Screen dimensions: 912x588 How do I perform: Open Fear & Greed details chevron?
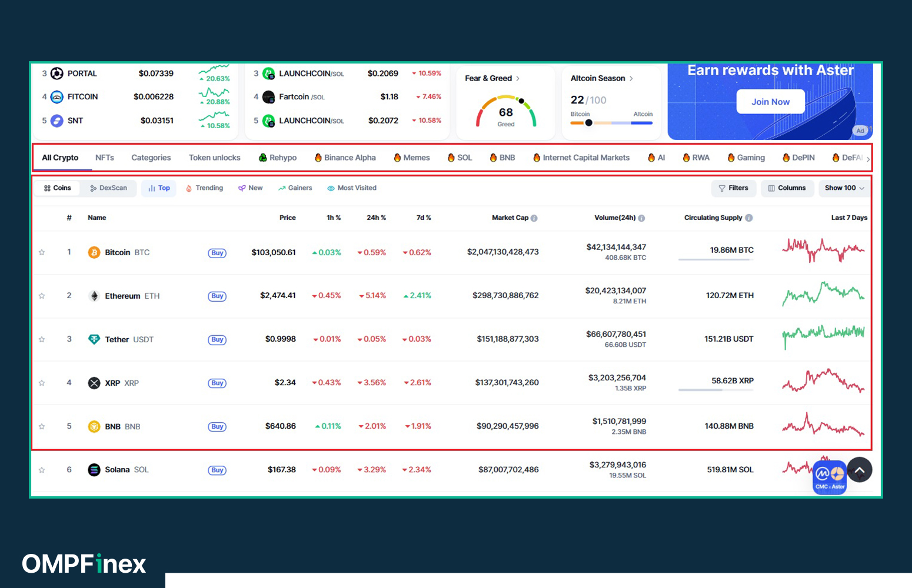pos(518,78)
